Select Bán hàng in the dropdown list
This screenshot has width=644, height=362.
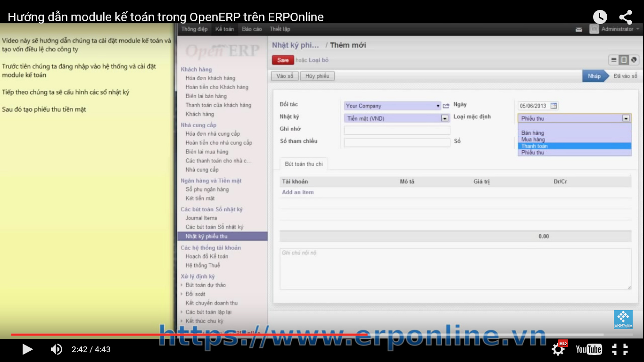[574, 133]
